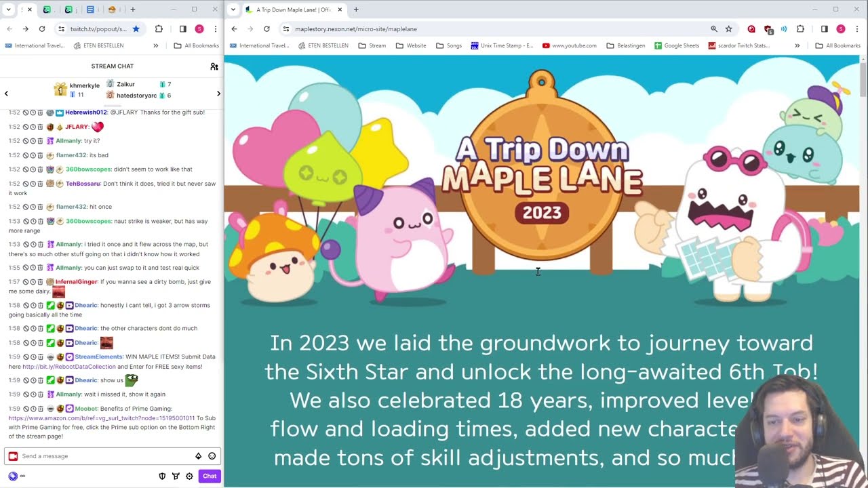Open StreamElements username in chat
868x488 pixels.
99,357
